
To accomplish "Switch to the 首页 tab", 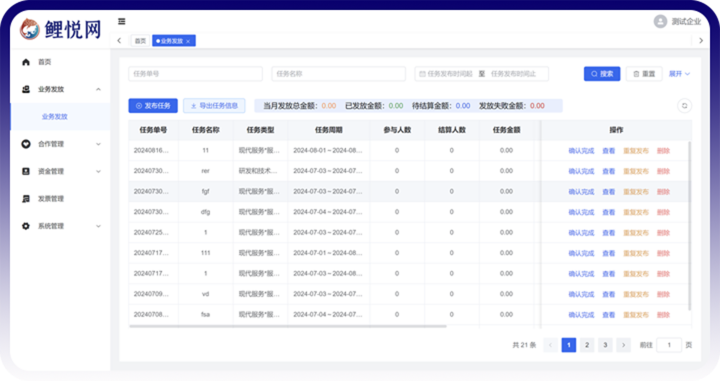I will [x=140, y=41].
